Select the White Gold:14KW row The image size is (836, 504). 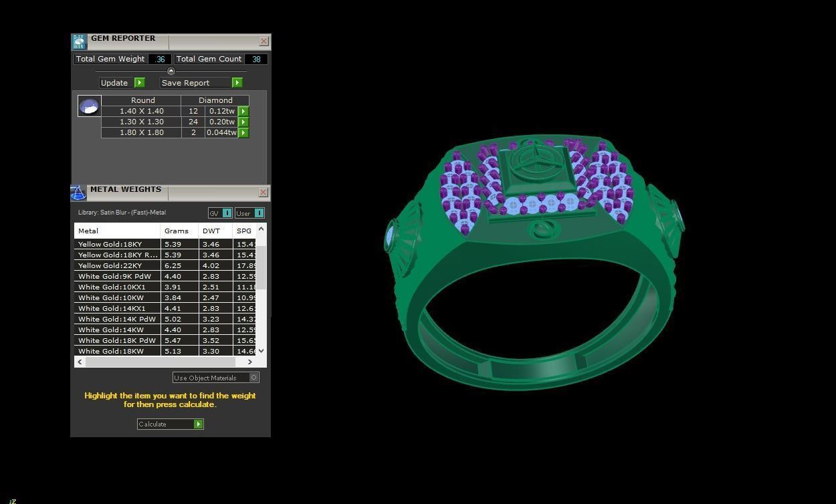[x=165, y=330]
